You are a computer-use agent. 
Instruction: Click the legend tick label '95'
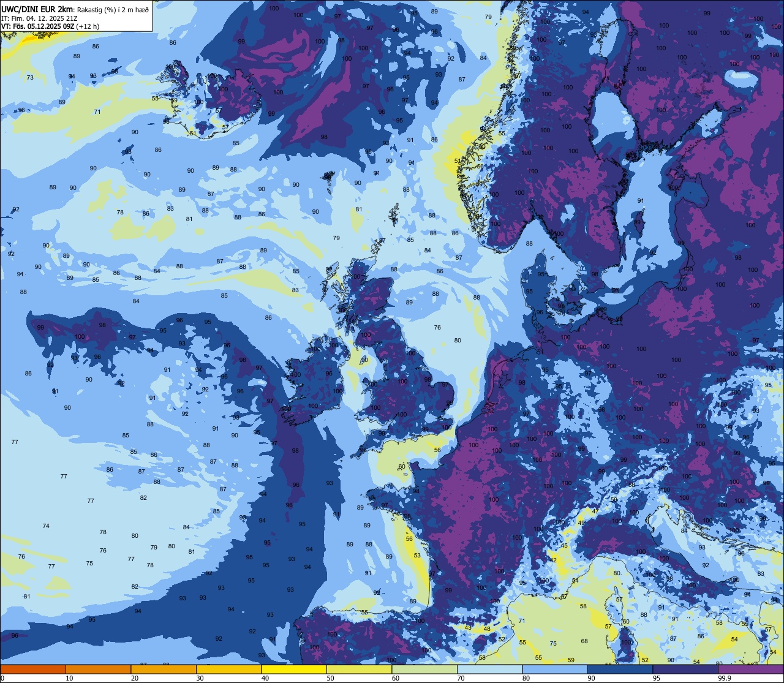tap(657, 678)
